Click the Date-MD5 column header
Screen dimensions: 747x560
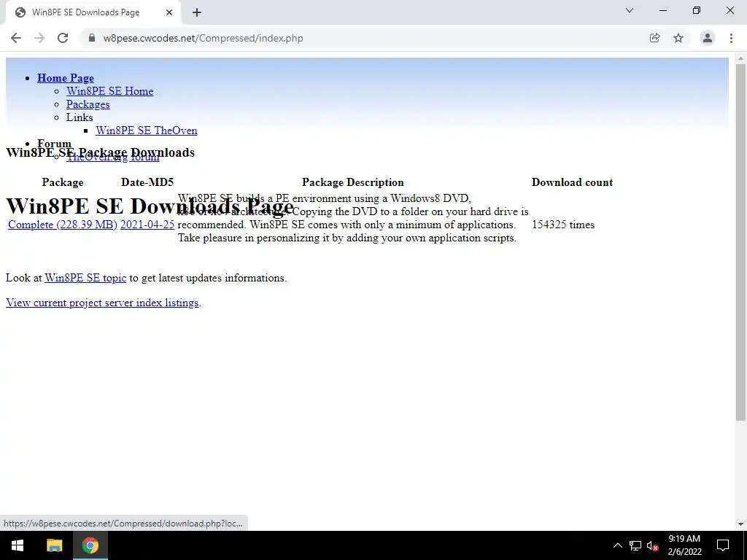[x=147, y=182]
